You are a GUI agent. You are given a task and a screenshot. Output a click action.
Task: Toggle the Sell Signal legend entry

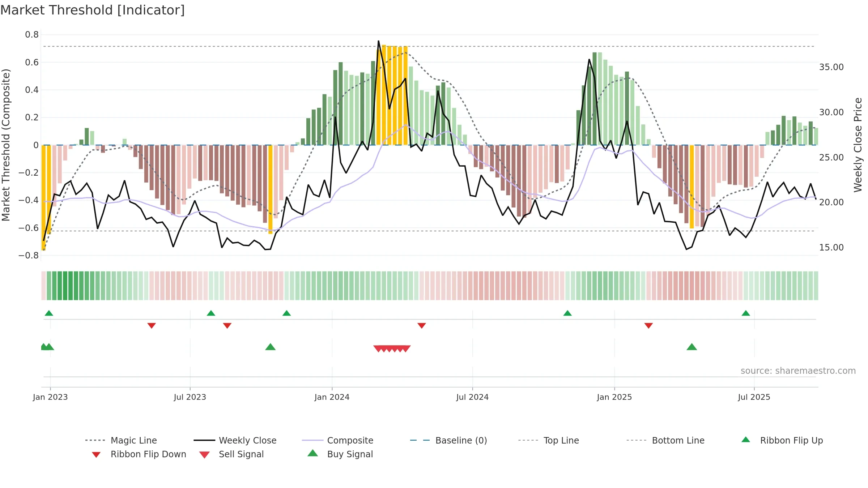point(231,454)
